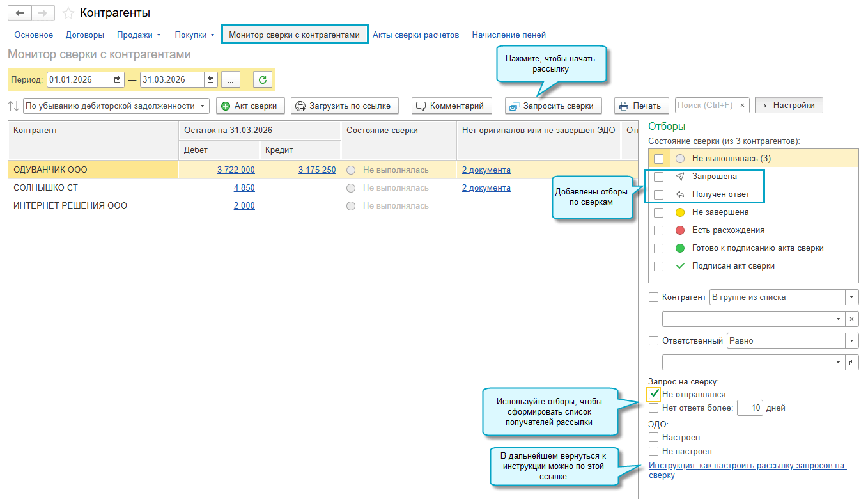The image size is (868, 499).
Task: Click the green refresh period button
Action: coord(263,80)
